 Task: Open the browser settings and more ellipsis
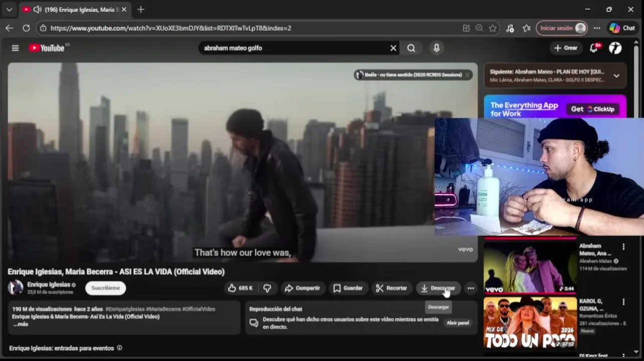point(597,28)
